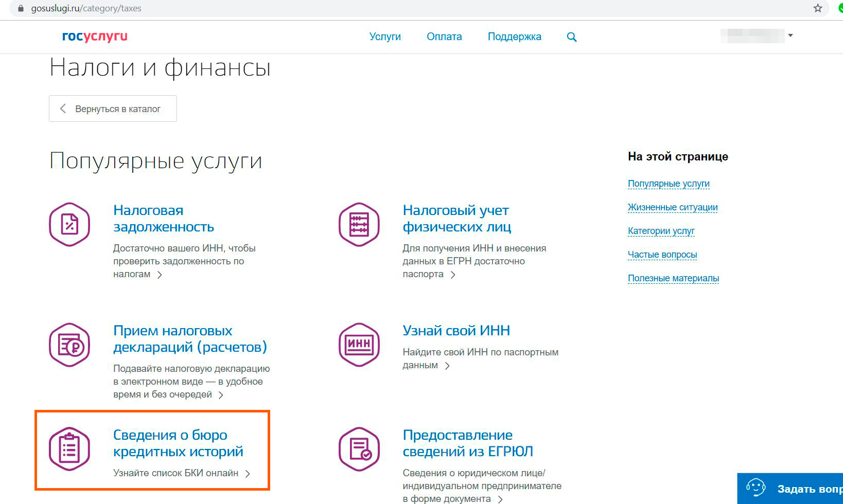This screenshot has height=504, width=843.
Task: Jump to Полезные материалы section link
Action: 673,278
